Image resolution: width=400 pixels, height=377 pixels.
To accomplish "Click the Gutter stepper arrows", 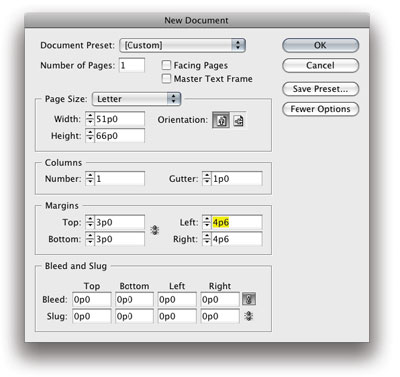I will click(207, 179).
